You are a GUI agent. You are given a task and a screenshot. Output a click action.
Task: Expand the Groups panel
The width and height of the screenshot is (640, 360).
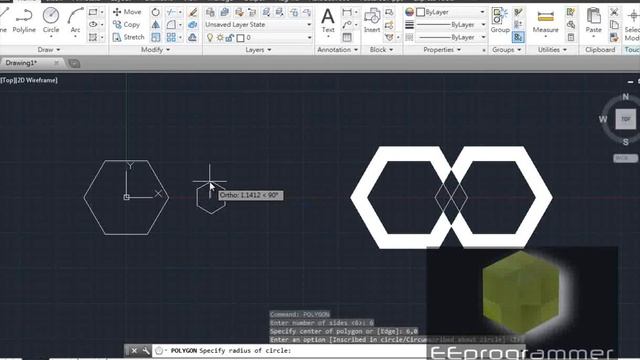507,50
